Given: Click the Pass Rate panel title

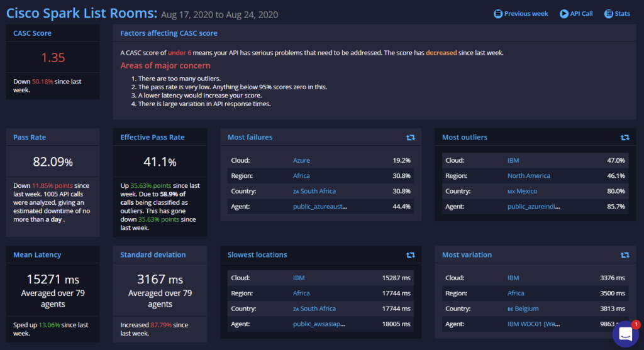Looking at the screenshot, I should point(29,138).
